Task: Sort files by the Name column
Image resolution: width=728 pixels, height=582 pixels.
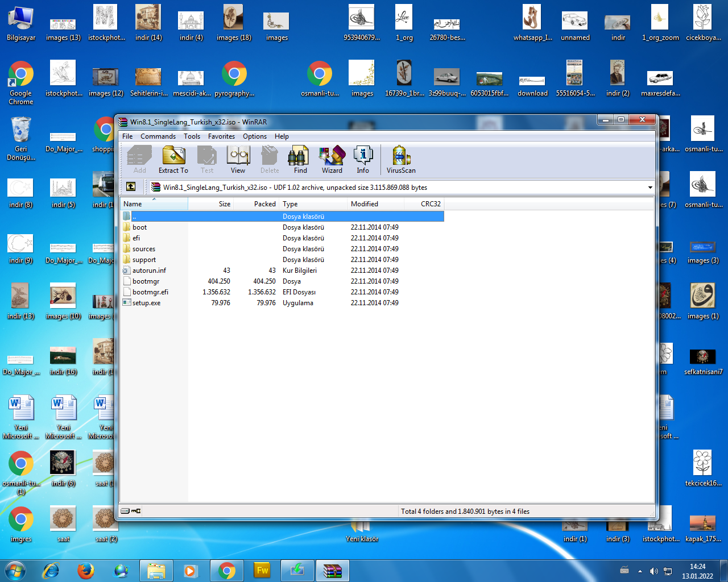Action: pyautogui.click(x=154, y=204)
